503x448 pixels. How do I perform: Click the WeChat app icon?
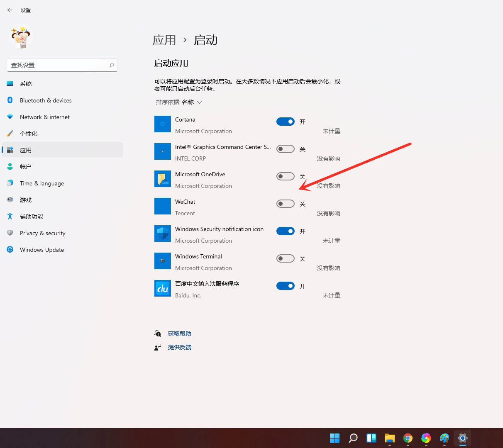pyautogui.click(x=162, y=206)
